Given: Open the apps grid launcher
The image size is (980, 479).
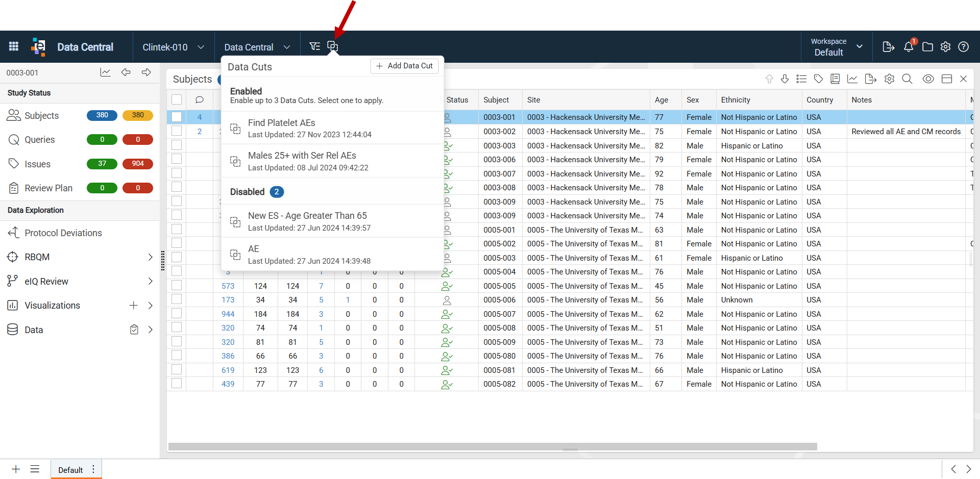Looking at the screenshot, I should coord(14,46).
